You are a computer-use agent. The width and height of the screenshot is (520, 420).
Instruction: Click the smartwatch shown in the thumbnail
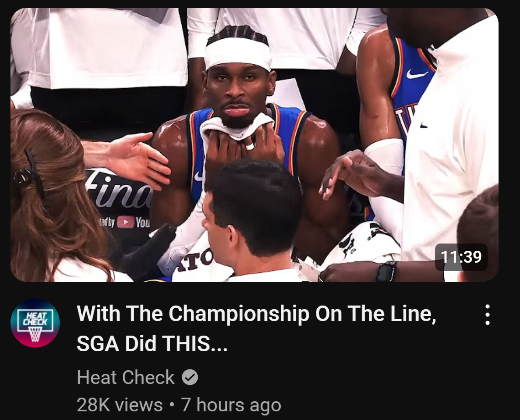pyautogui.click(x=386, y=271)
